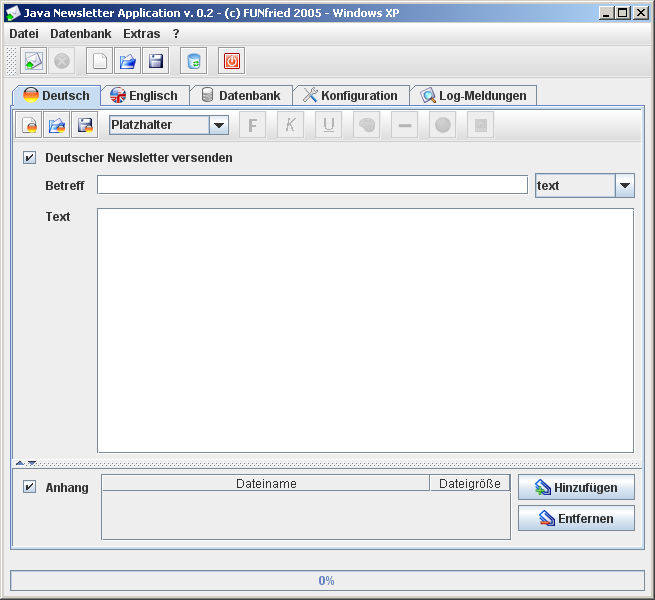Click the red power exit icon
Image resolution: width=655 pixels, height=600 pixels.
tap(231, 61)
